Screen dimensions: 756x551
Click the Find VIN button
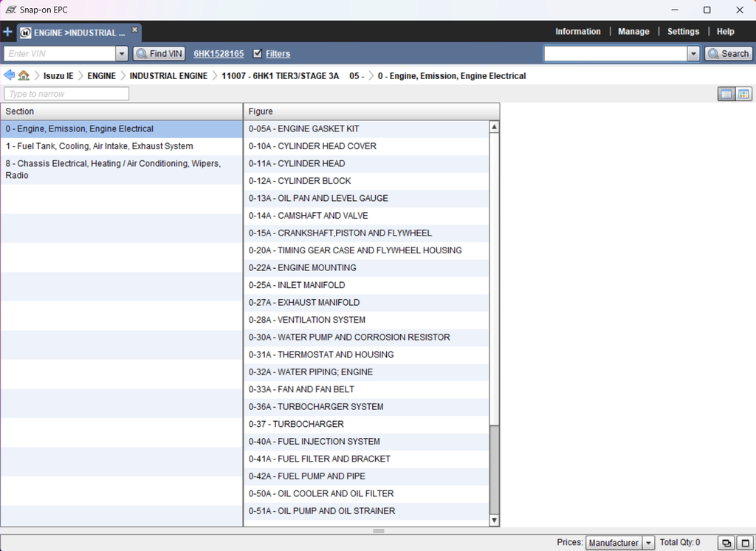pyautogui.click(x=159, y=54)
